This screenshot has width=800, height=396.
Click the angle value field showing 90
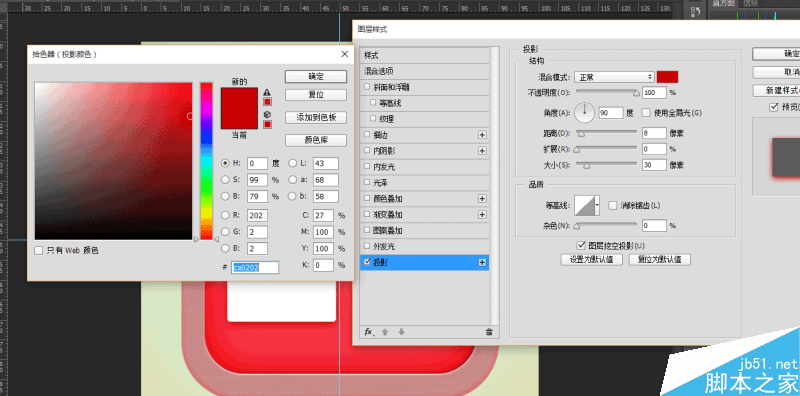(611, 113)
